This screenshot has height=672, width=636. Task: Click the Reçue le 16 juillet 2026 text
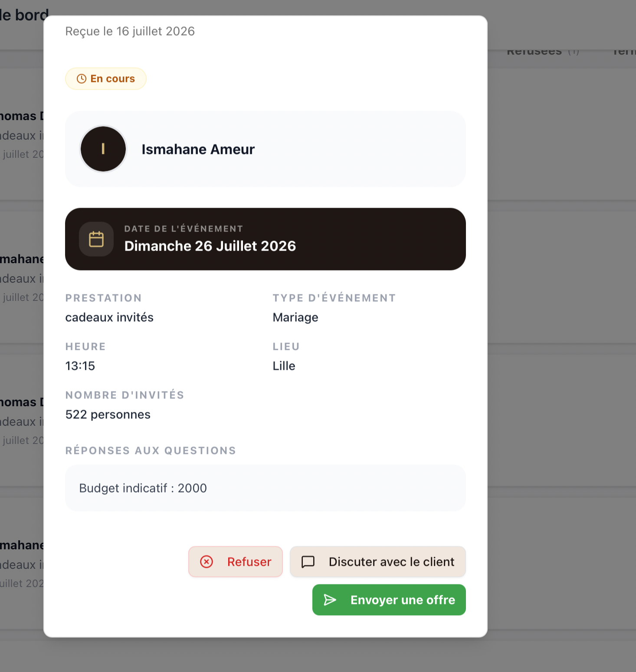[130, 32]
